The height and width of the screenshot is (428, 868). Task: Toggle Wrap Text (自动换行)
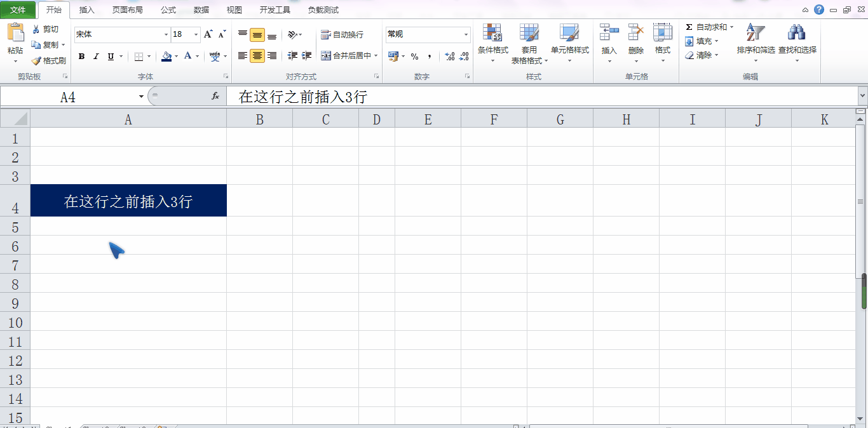point(342,34)
